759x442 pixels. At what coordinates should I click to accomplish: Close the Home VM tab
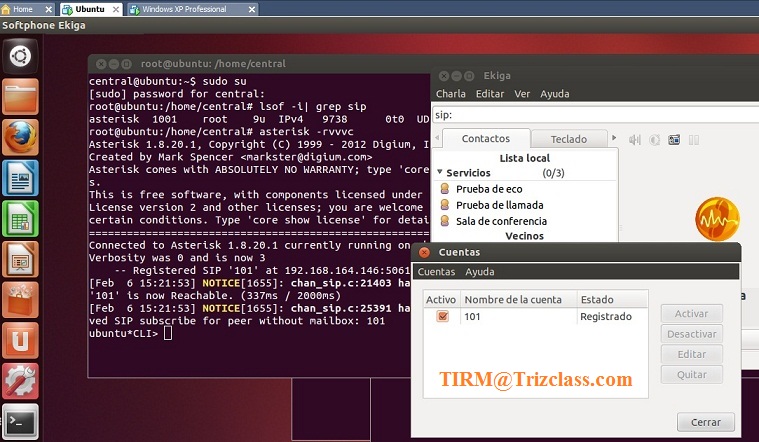[48, 9]
